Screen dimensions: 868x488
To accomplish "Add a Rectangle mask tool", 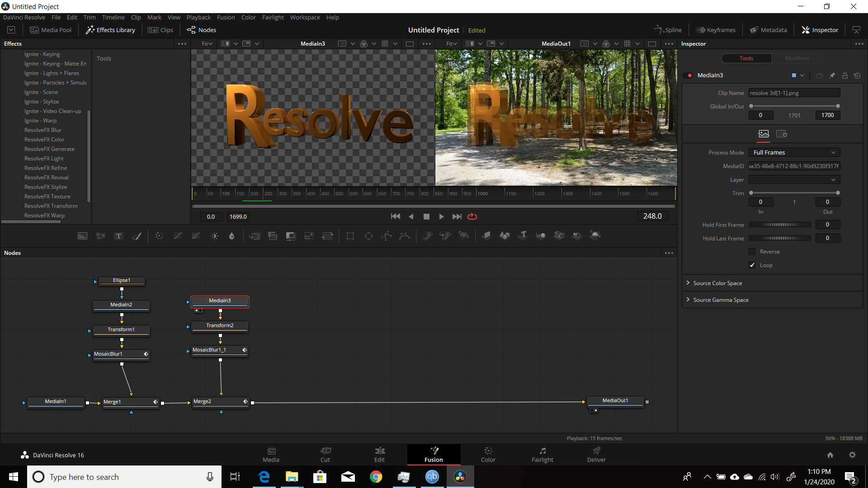I will click(350, 236).
